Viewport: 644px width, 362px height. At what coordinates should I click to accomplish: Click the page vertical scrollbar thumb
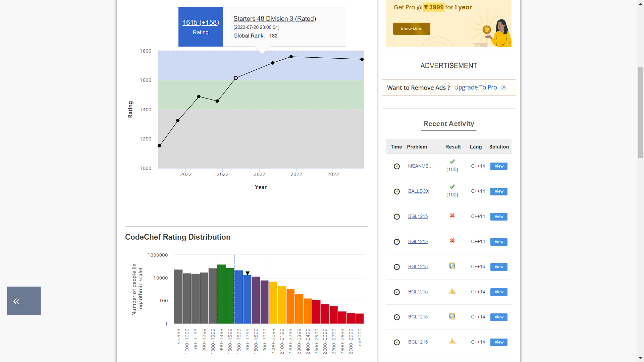click(x=640, y=112)
